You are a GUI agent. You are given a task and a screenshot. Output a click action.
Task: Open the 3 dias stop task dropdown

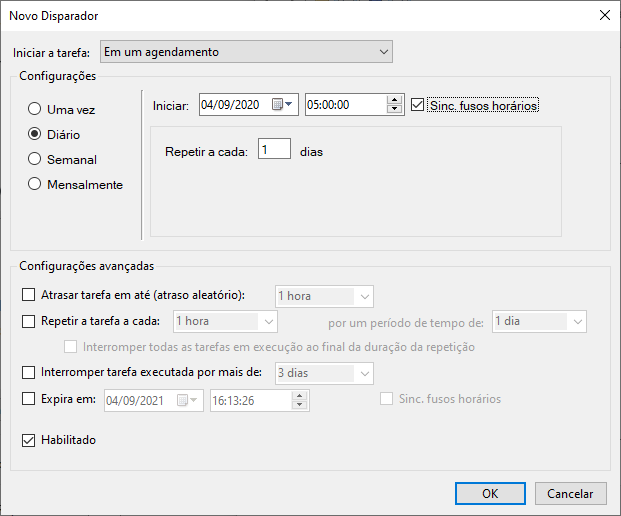tap(324, 373)
